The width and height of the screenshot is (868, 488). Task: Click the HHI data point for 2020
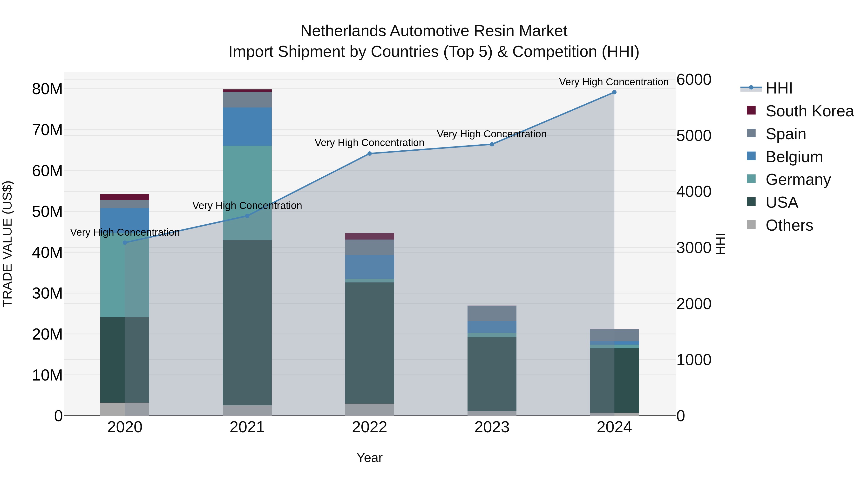click(125, 242)
